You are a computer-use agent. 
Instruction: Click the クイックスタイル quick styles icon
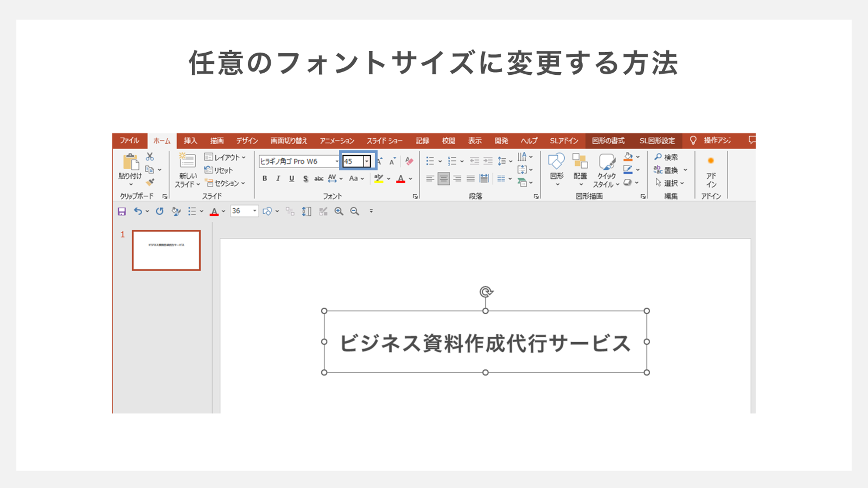click(x=607, y=161)
